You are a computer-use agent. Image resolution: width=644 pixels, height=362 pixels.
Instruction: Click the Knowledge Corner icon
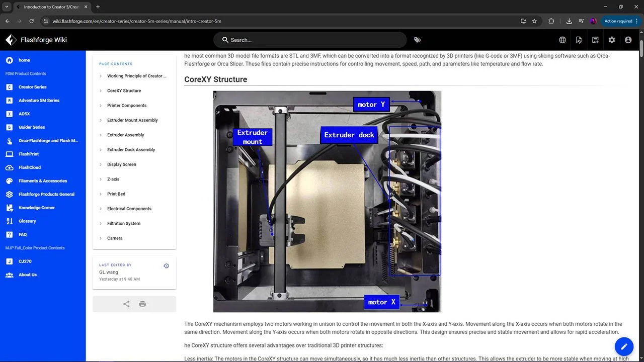pos(9,208)
